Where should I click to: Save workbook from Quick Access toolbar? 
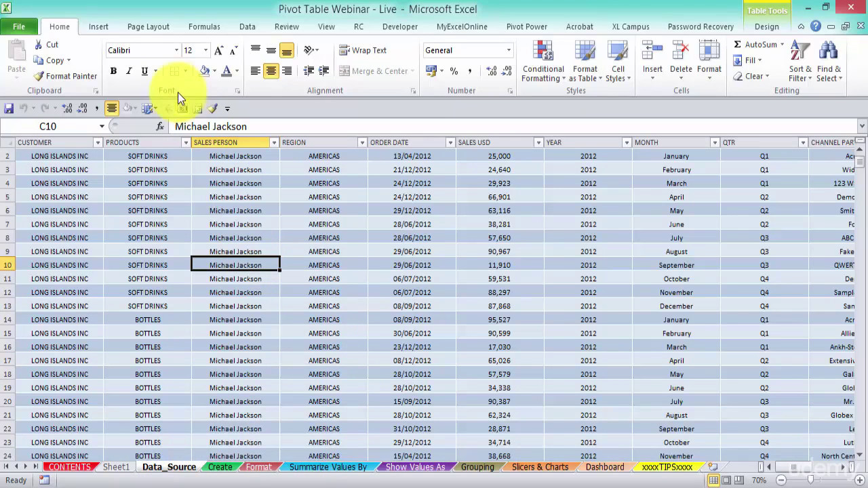coord(9,108)
